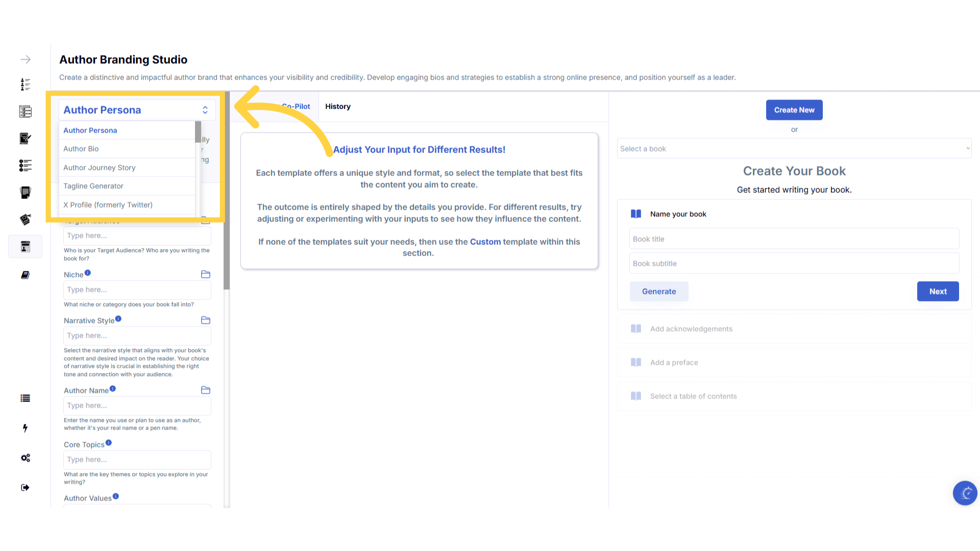Open the folder icon for the Niche field

point(206,274)
